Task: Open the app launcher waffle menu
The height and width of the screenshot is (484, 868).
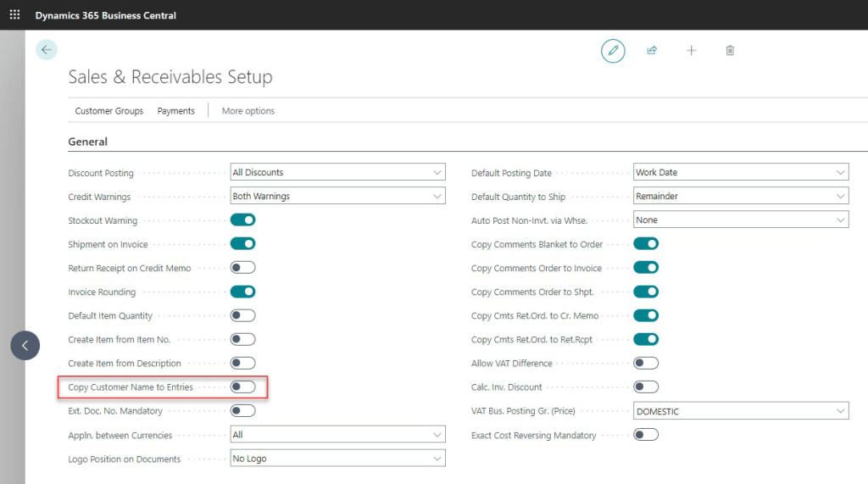Action: [14, 15]
